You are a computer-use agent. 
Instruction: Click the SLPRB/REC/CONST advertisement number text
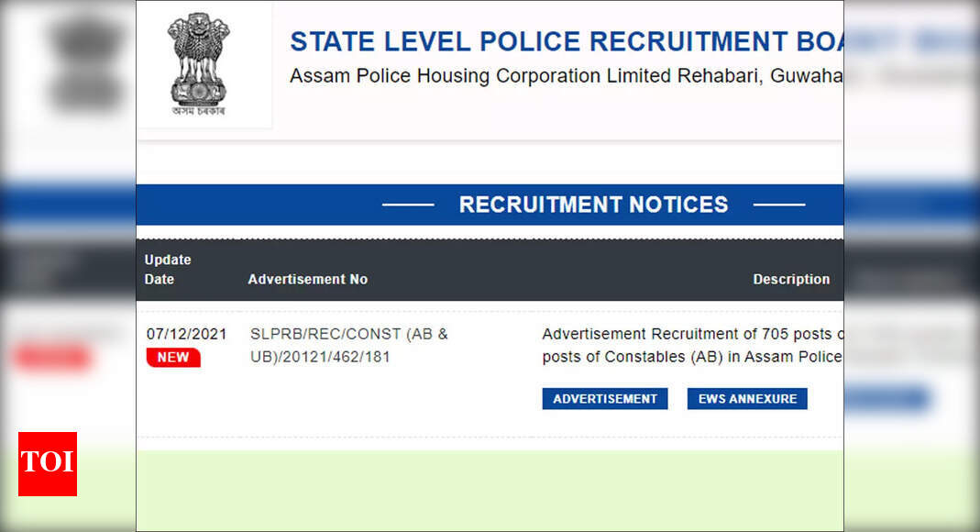click(x=348, y=345)
